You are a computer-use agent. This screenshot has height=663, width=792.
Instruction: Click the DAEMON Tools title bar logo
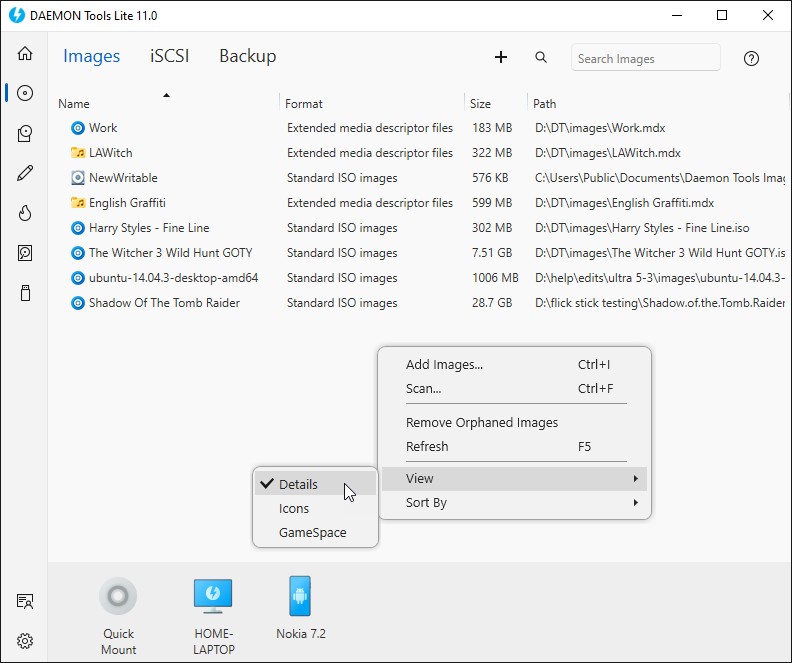coord(17,15)
